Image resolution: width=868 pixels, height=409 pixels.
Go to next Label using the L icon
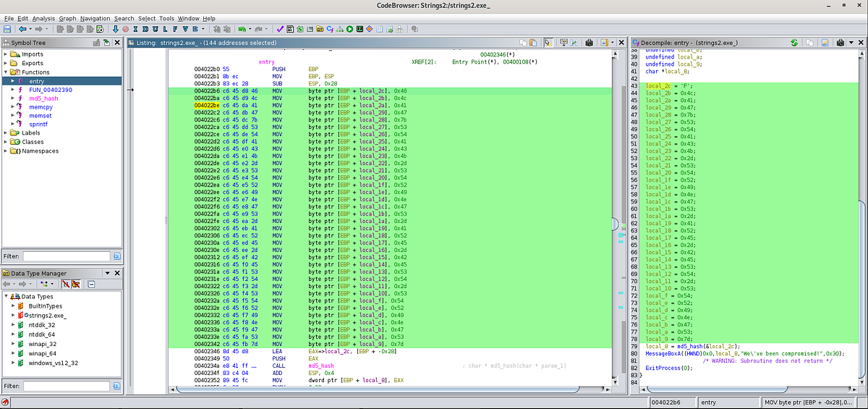click(x=166, y=29)
